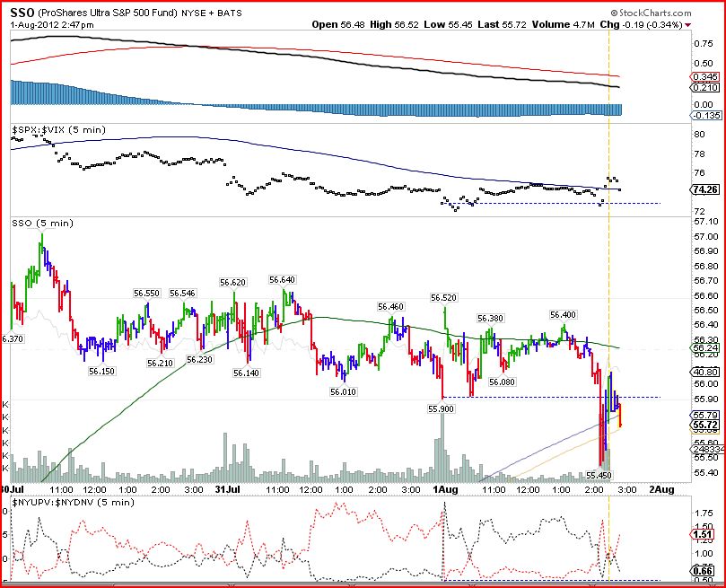Click the 0.345 indicator value tag
The width and height of the screenshot is (726, 588).
[705, 77]
